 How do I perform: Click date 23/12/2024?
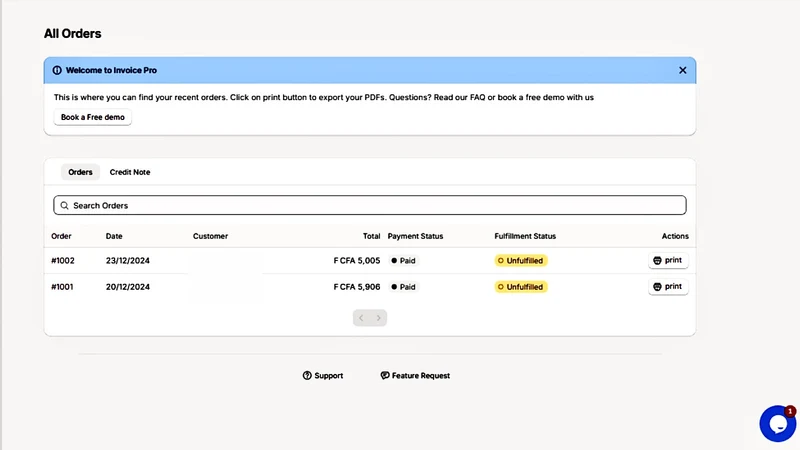click(128, 261)
